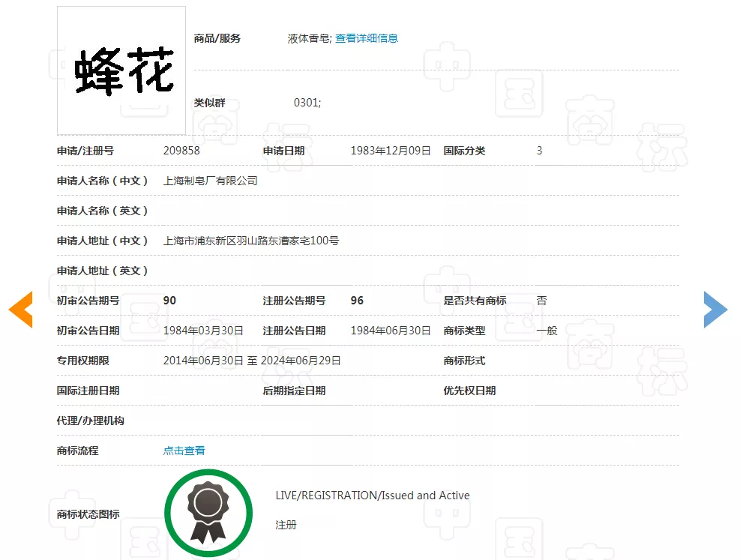
Task: Select goods text 液体香皂;
Action: [x=310, y=38]
